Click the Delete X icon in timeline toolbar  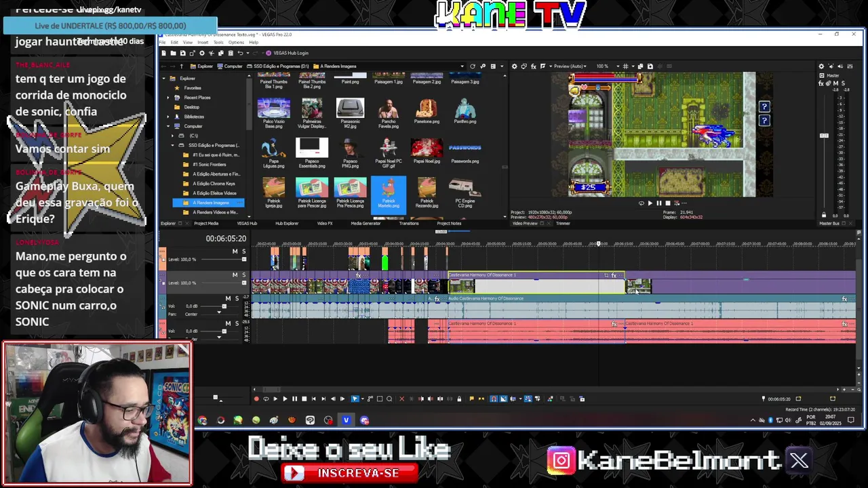tap(401, 399)
